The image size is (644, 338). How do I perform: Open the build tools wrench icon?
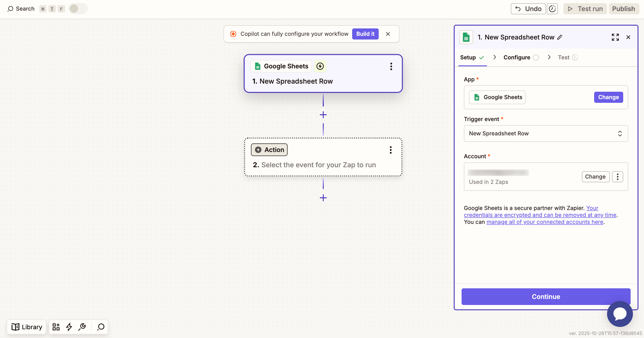[82, 327]
